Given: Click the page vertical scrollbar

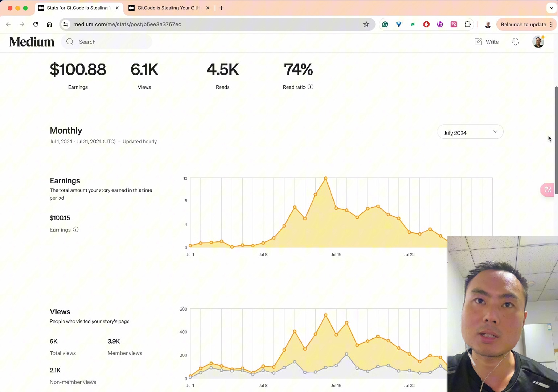Looking at the screenshot, I should 556,140.
